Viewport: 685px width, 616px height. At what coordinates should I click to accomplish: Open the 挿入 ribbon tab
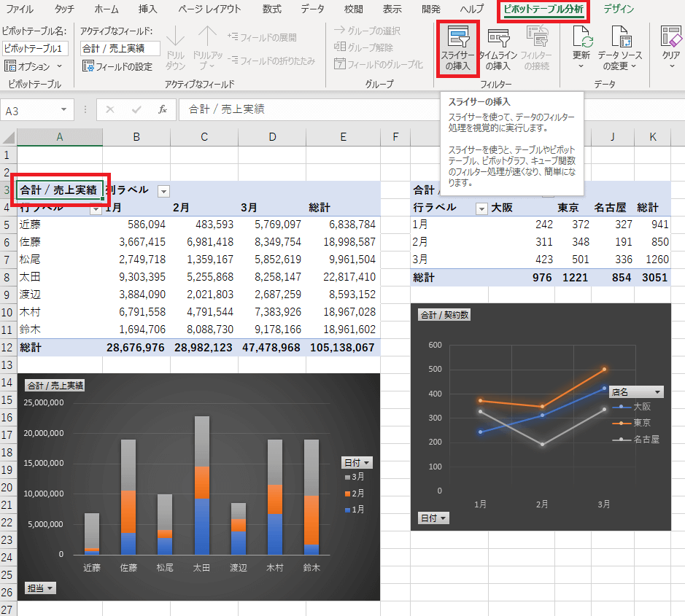147,9
